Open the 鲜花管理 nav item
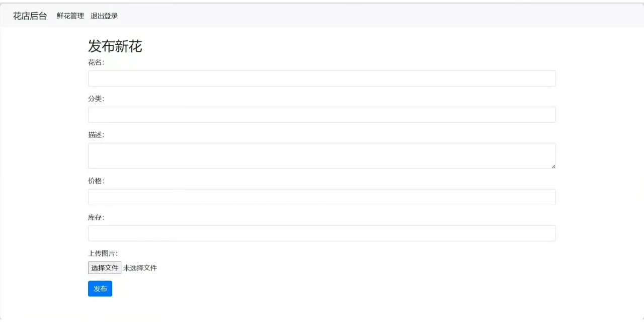644x322 pixels. (x=70, y=16)
